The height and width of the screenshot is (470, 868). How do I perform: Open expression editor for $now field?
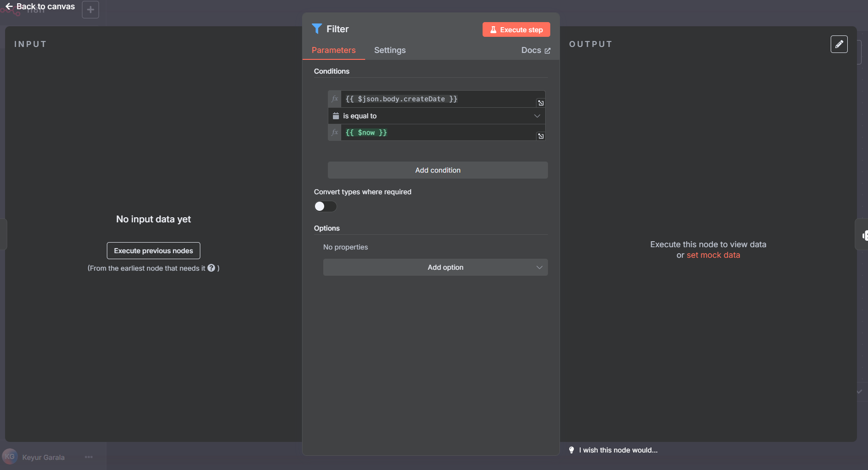(541, 136)
